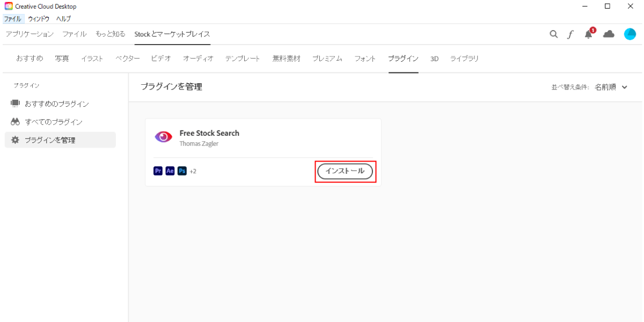The width and height of the screenshot is (644, 322).
Task: Switch to もっと知る tab
Action: pyautogui.click(x=111, y=34)
